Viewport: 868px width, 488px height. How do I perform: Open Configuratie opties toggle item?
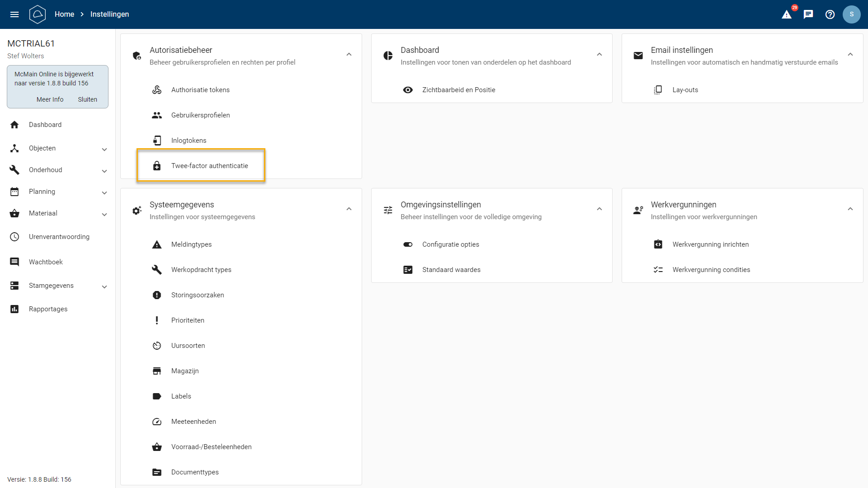[450, 244]
